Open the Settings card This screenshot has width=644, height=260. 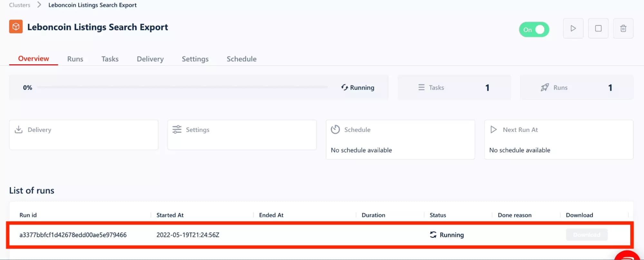(x=242, y=135)
